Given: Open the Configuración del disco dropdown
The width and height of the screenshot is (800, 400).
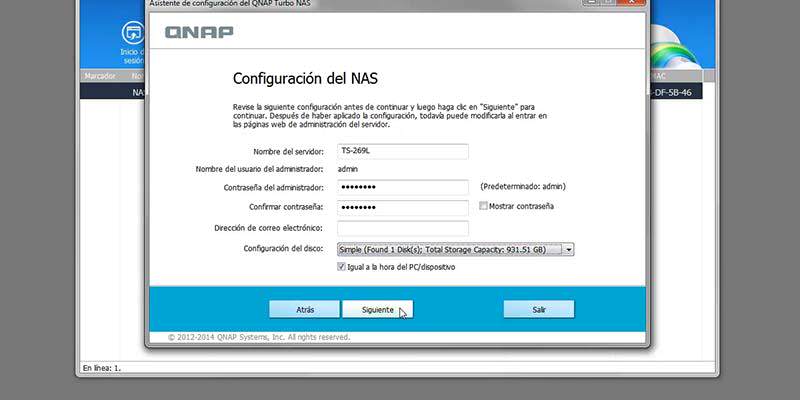Looking at the screenshot, I should pyautogui.click(x=456, y=249).
